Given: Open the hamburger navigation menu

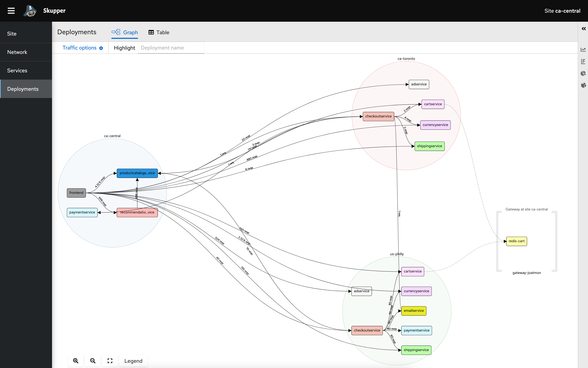Looking at the screenshot, I should pos(11,11).
